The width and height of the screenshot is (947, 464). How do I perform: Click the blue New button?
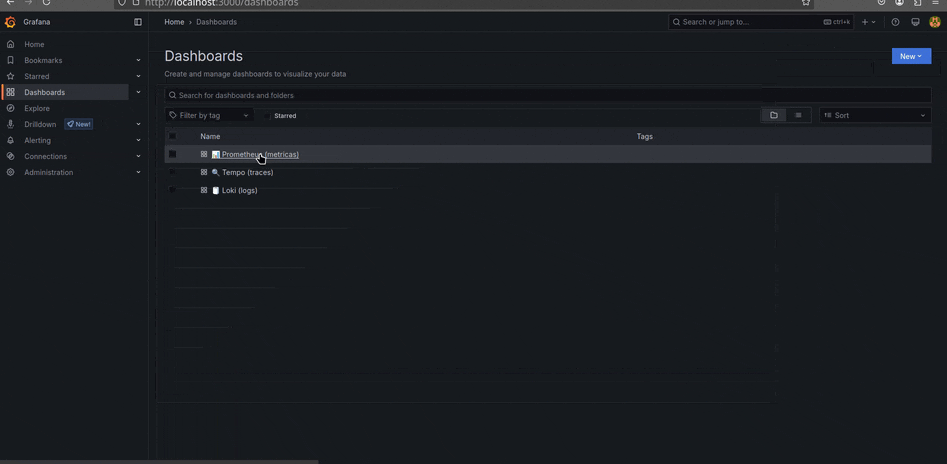pos(911,57)
